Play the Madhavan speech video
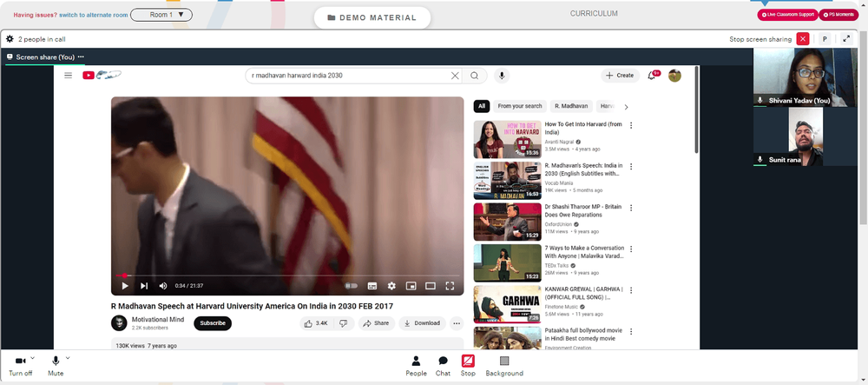Image resolution: width=868 pixels, height=385 pixels. pyautogui.click(x=125, y=286)
